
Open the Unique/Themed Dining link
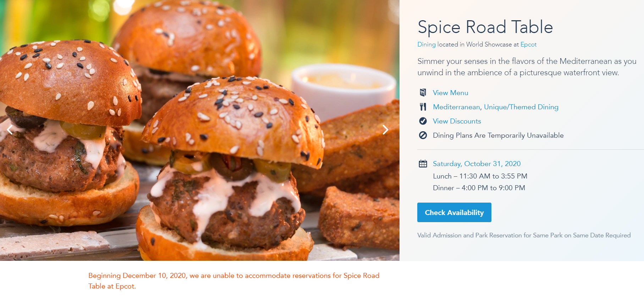(x=521, y=107)
